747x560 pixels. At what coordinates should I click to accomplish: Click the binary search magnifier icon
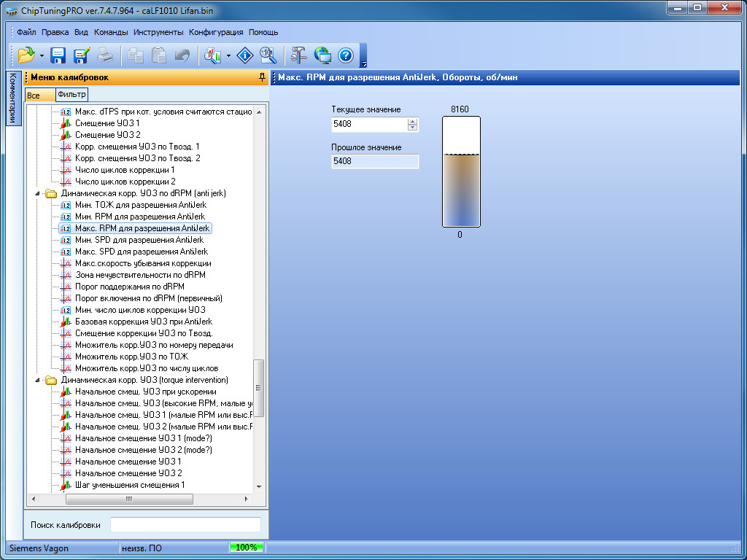click(268, 55)
